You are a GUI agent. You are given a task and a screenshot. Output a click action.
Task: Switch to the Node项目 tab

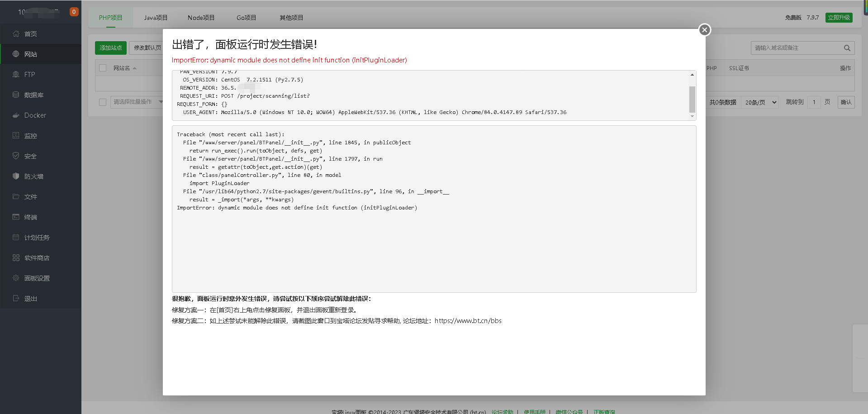pyautogui.click(x=201, y=18)
